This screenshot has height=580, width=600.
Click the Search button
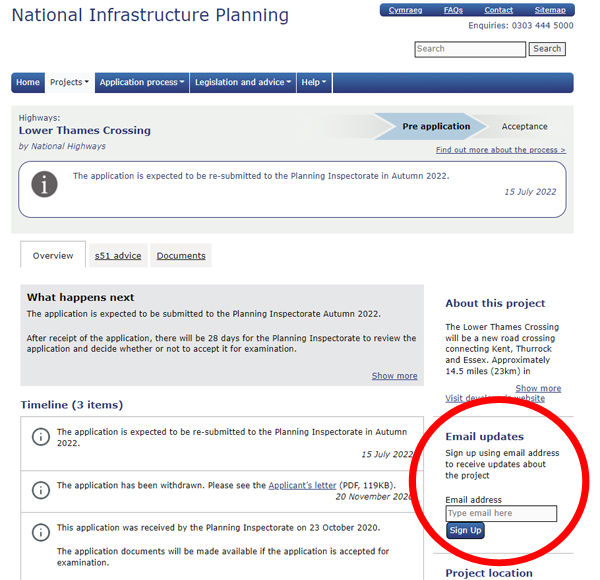tap(547, 49)
